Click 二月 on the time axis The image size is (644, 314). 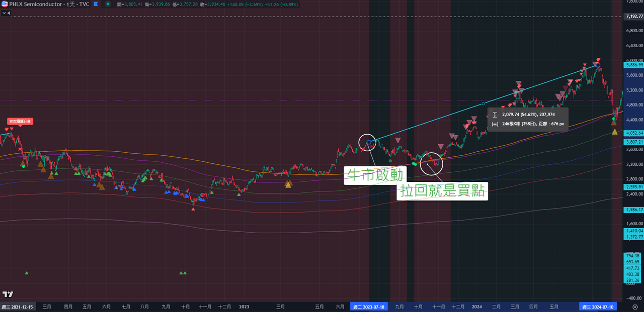pos(497,307)
